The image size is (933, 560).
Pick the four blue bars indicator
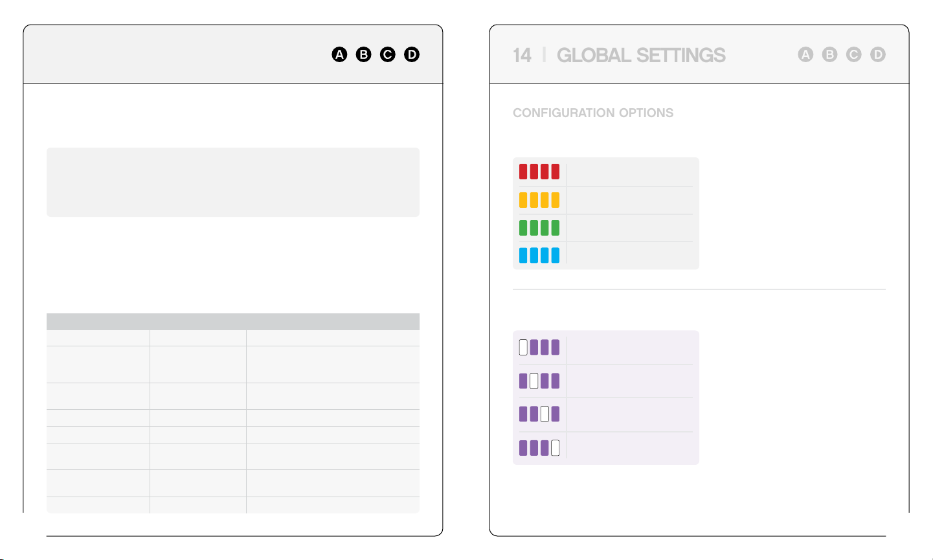click(539, 255)
